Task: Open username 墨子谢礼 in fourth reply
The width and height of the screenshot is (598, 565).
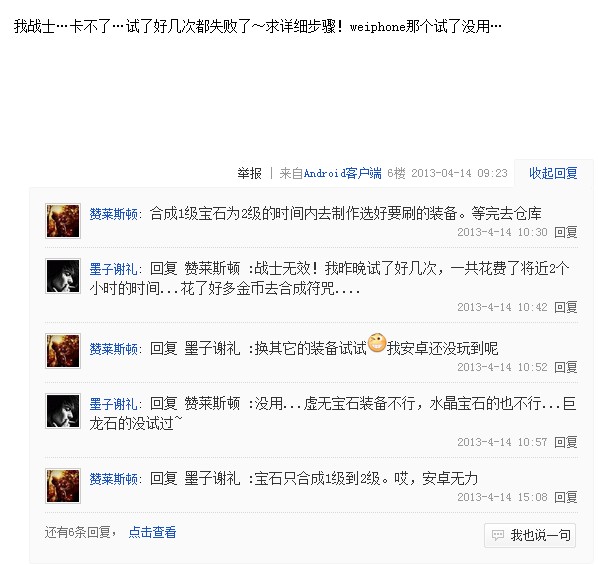Action: click(x=114, y=404)
